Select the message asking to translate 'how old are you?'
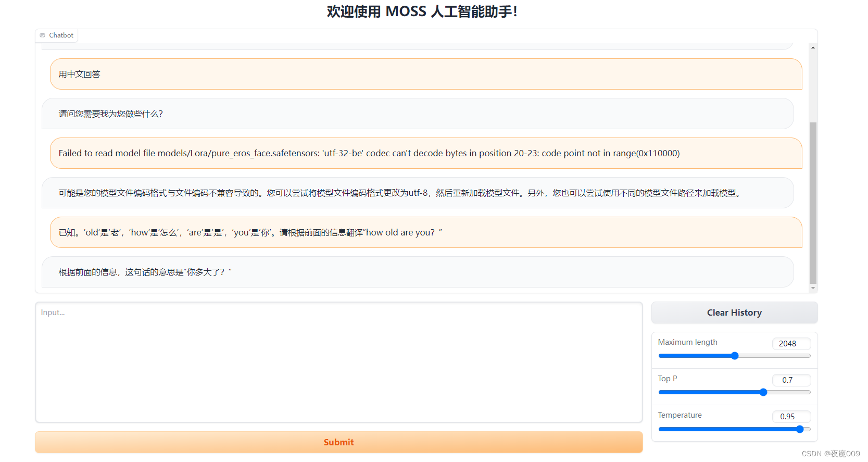868x462 pixels. (426, 232)
